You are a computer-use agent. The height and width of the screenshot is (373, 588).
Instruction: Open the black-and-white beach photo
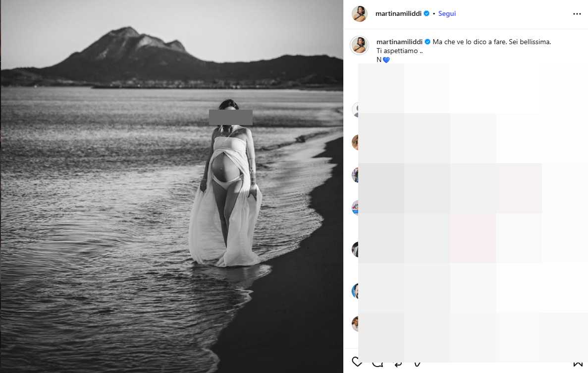[172, 186]
